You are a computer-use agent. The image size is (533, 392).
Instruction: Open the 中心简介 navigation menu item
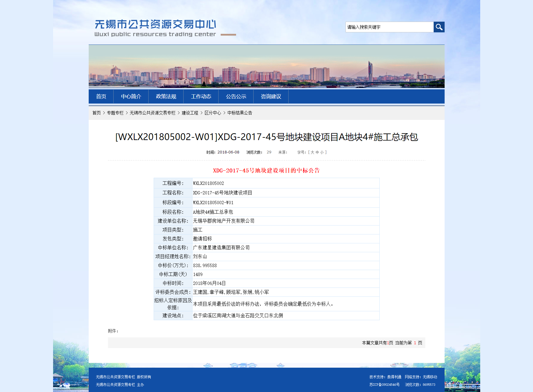131,96
